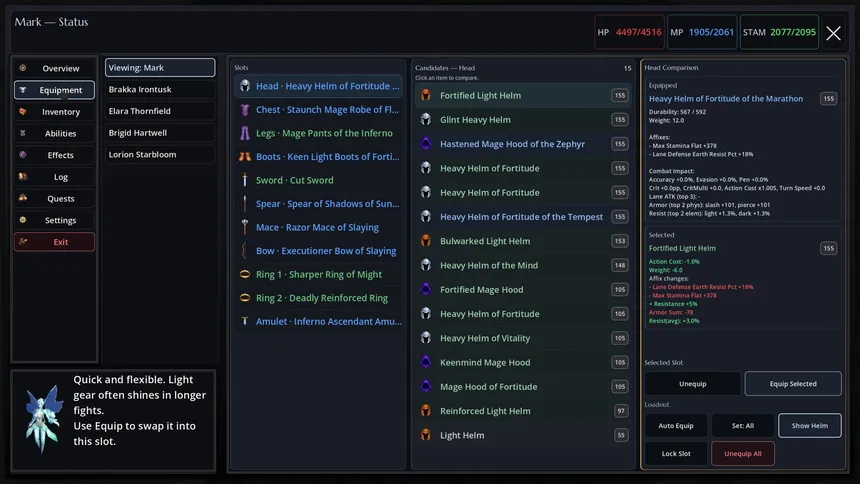The width and height of the screenshot is (860, 484).
Task: Select the Light Helm level 55 candidate
Action: [x=522, y=435]
